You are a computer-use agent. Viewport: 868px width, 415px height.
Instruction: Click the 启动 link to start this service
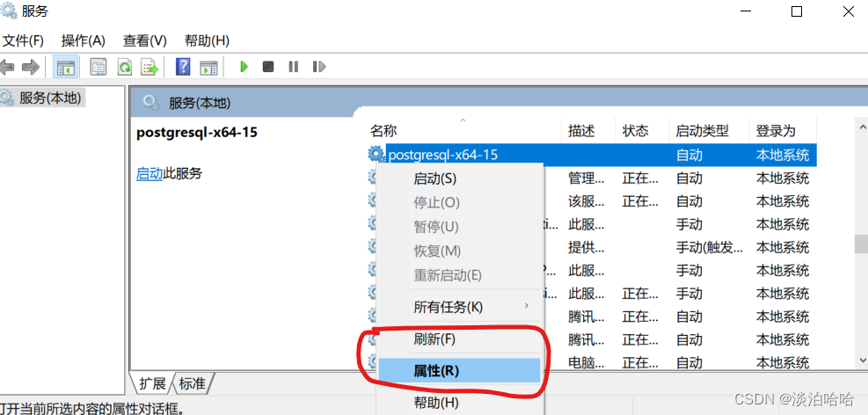click(150, 174)
